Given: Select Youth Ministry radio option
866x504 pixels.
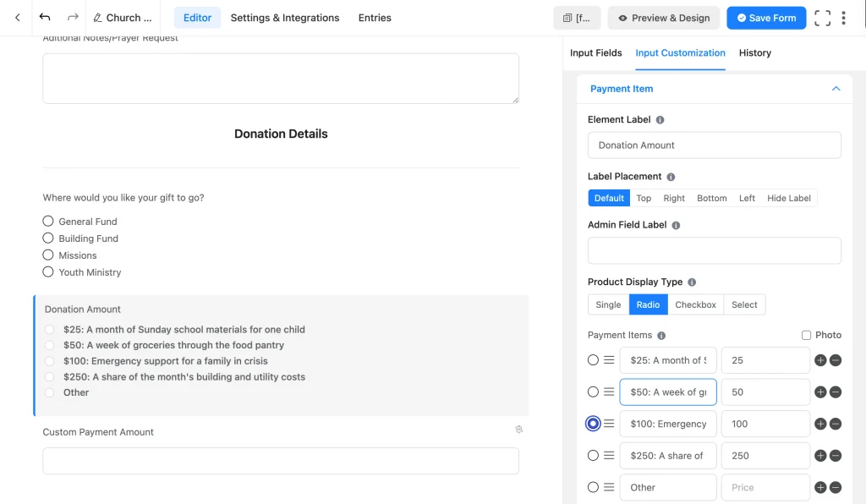Looking at the screenshot, I should 48,272.
